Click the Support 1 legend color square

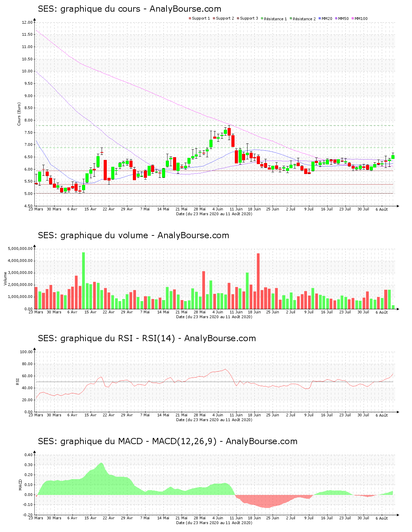(190, 19)
